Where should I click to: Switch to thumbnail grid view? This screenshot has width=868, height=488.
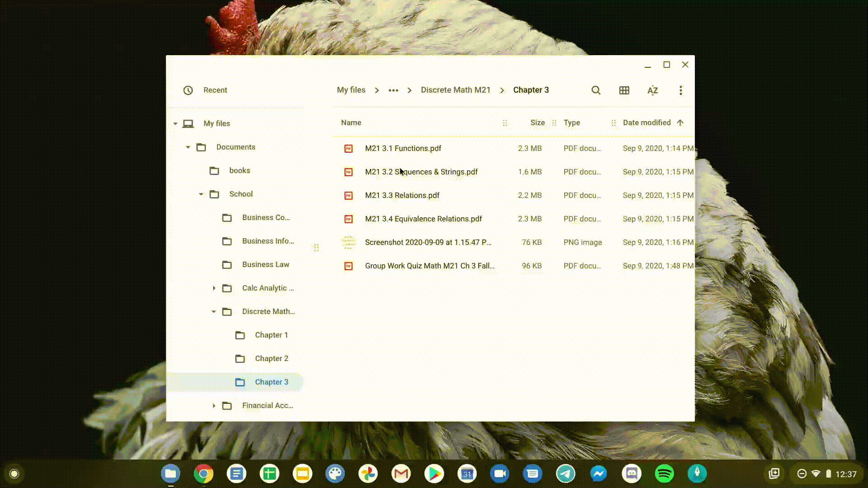coord(624,90)
